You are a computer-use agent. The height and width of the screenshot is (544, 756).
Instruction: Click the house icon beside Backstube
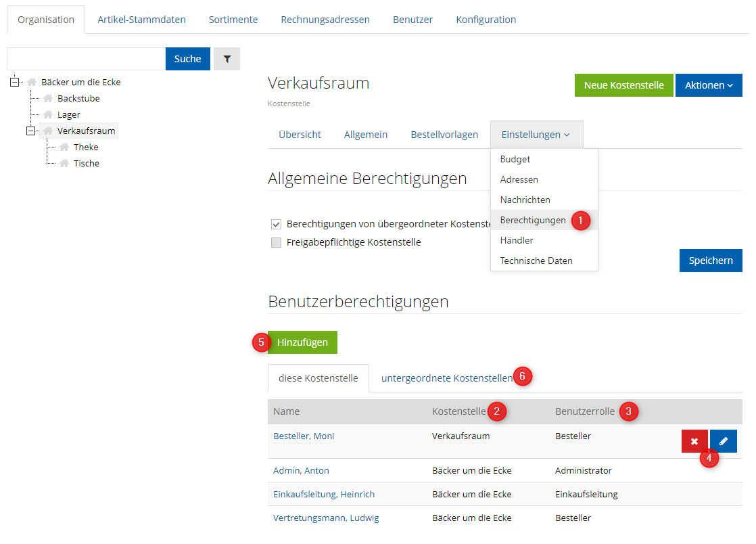[48, 99]
